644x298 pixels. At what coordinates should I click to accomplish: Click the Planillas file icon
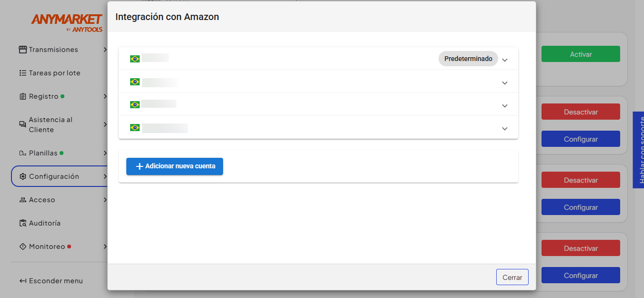click(x=22, y=153)
